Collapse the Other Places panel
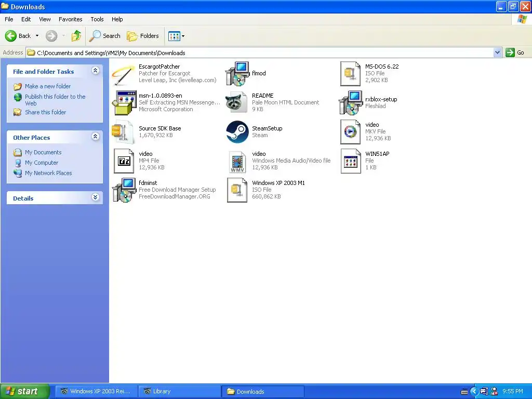532x399 pixels. 96,137
